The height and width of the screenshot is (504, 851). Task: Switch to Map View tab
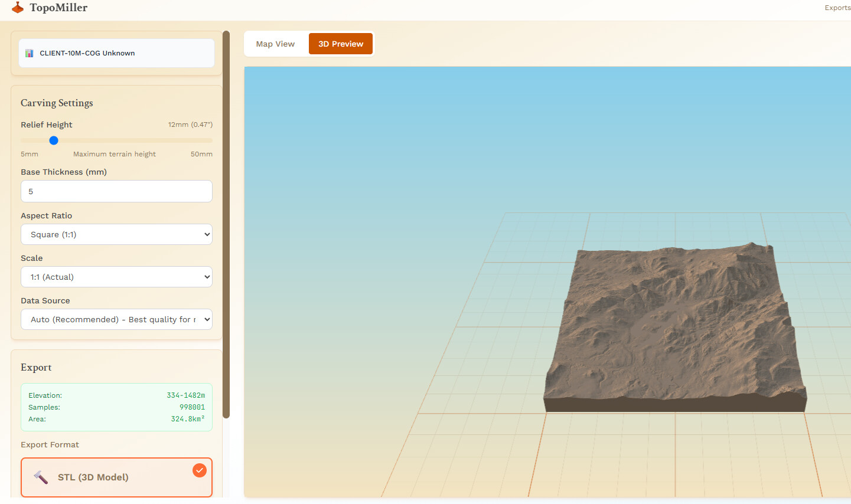tap(275, 44)
